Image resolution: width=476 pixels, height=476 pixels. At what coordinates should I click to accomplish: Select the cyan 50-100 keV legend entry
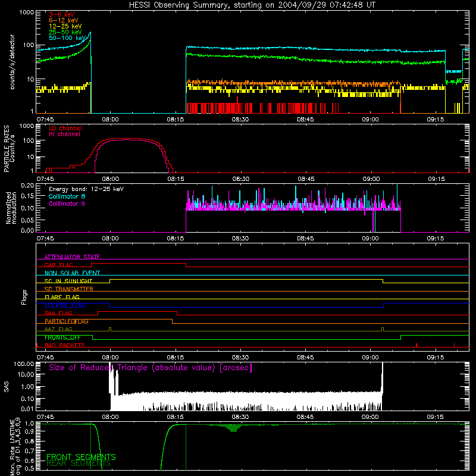pyautogui.click(x=67, y=38)
